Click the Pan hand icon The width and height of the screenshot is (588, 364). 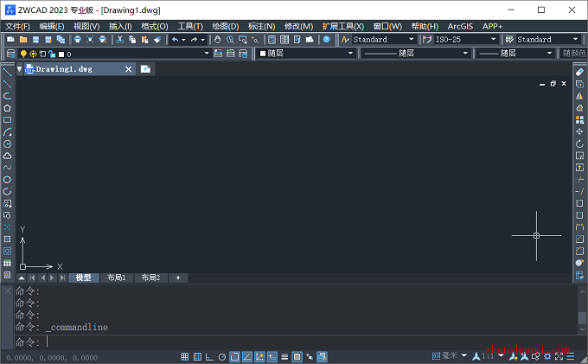(218, 40)
